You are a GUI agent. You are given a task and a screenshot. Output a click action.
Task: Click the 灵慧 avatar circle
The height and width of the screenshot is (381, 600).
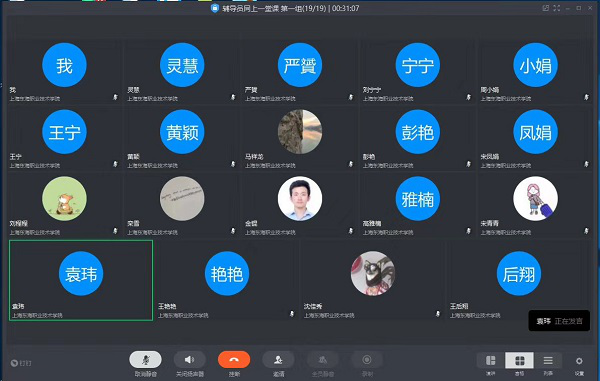click(x=182, y=65)
